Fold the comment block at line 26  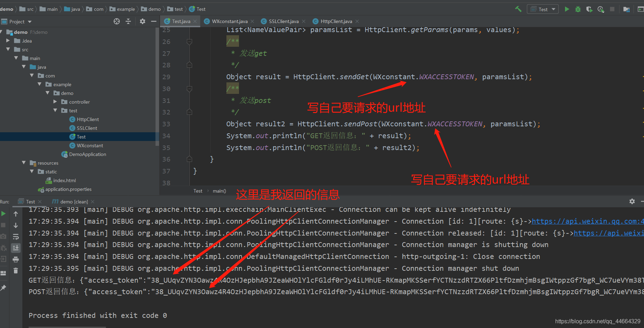[x=189, y=42]
